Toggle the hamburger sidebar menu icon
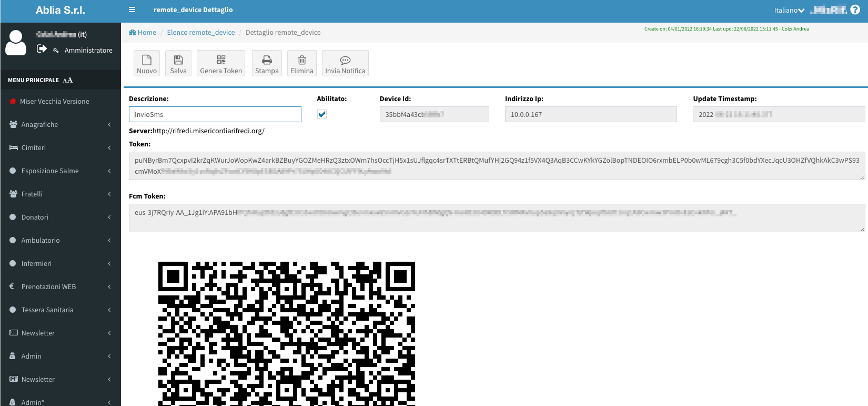This screenshot has width=868, height=406. tap(132, 9)
